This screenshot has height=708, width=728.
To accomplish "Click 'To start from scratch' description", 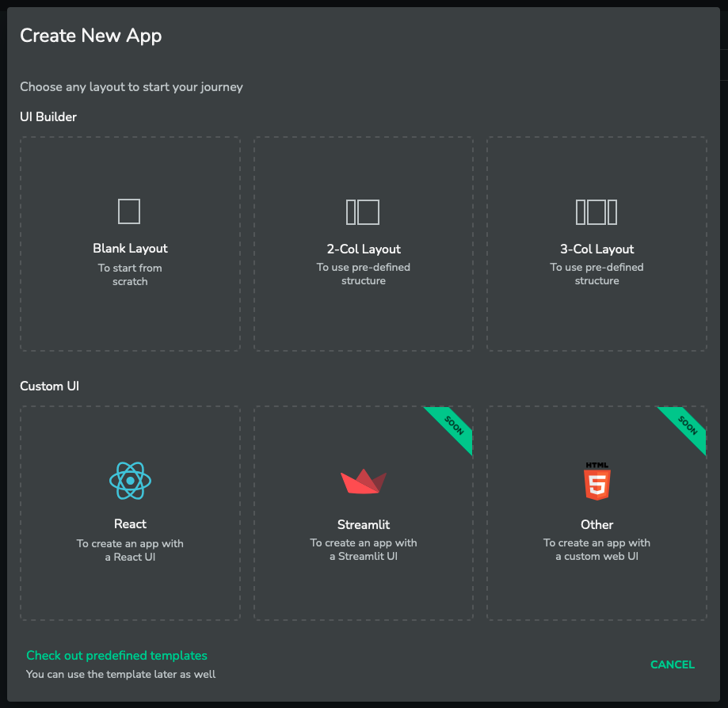I will tap(130, 275).
